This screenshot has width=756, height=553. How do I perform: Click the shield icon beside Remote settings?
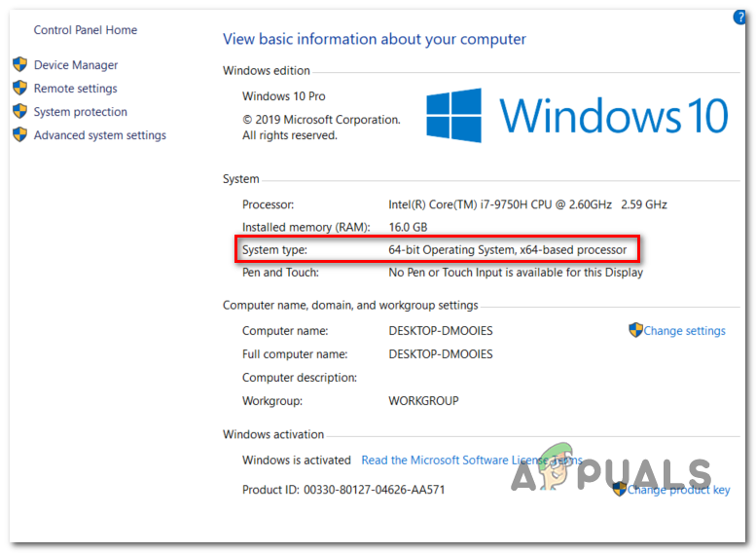click(x=20, y=88)
